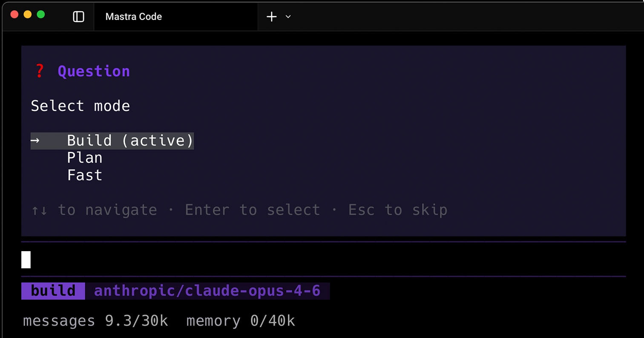The image size is (644, 338).
Task: Click the memory usage counter
Action: click(x=240, y=321)
